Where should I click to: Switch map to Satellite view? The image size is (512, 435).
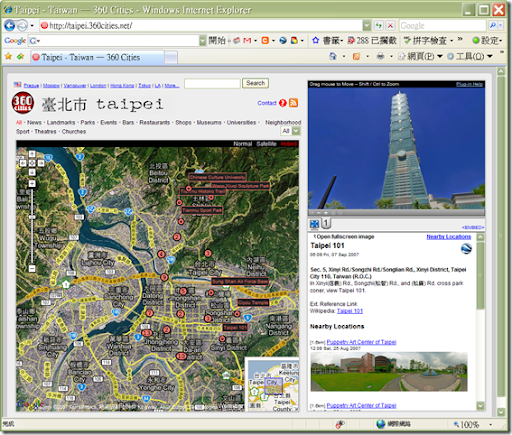click(266, 144)
